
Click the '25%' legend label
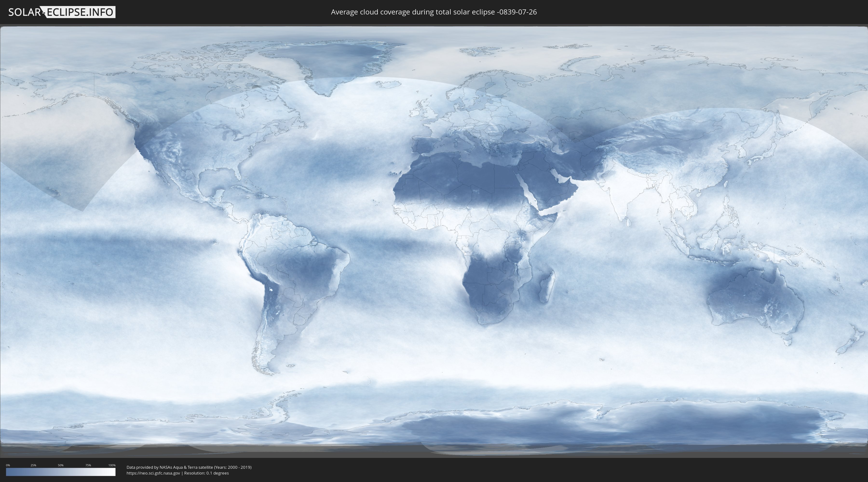(33, 465)
